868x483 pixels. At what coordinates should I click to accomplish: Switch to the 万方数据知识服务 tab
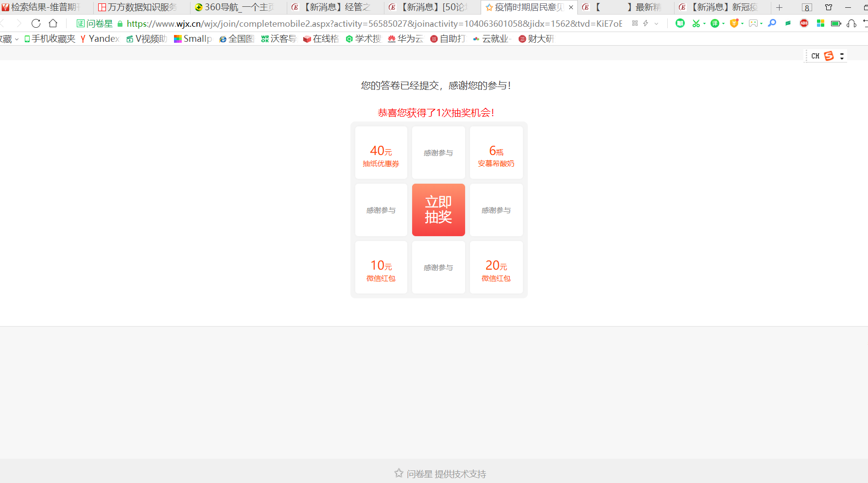tap(141, 7)
